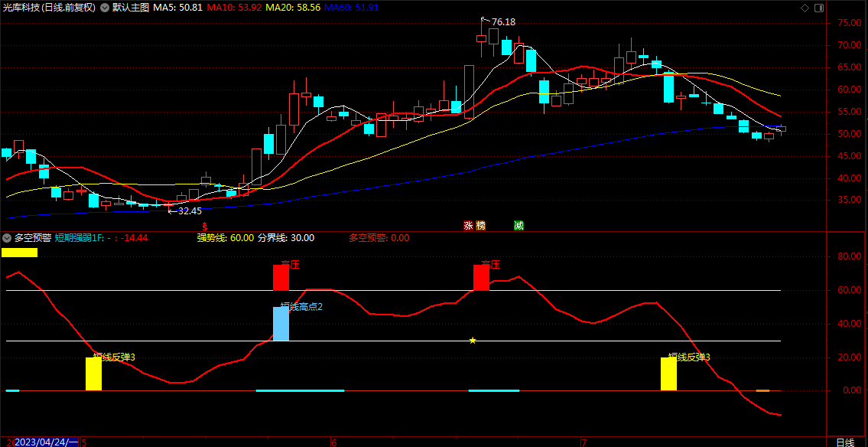Toggle the side panel icon at top right
868x447 pixels.
pyautogui.click(x=819, y=8)
